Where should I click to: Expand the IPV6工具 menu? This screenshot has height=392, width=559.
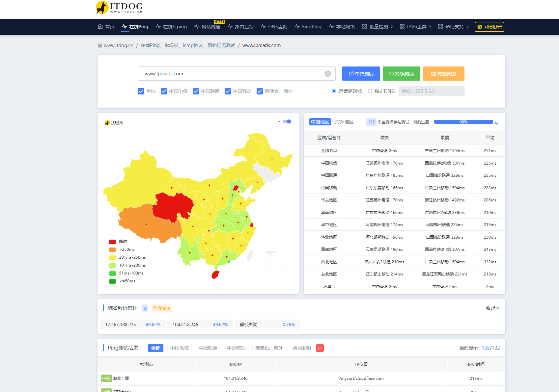pos(415,27)
